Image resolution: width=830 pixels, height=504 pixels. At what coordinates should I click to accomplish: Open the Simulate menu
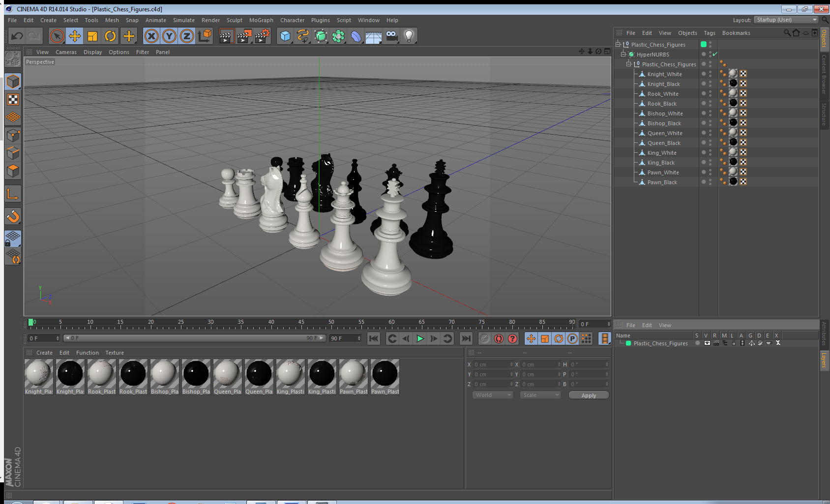click(x=183, y=20)
